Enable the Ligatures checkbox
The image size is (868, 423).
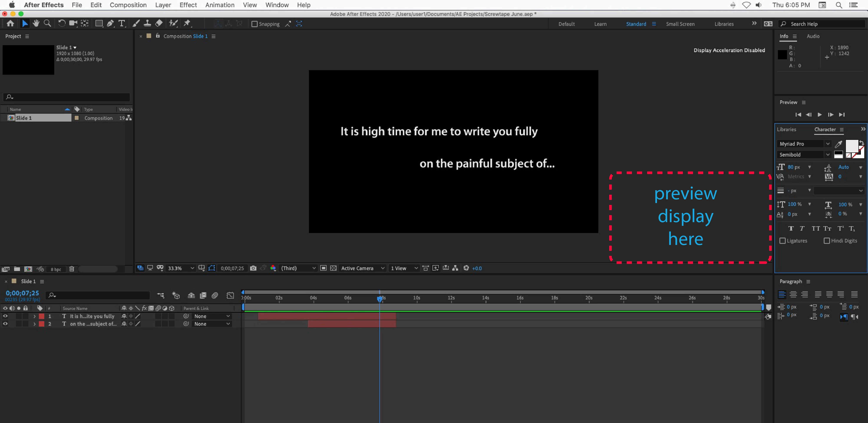click(x=783, y=241)
